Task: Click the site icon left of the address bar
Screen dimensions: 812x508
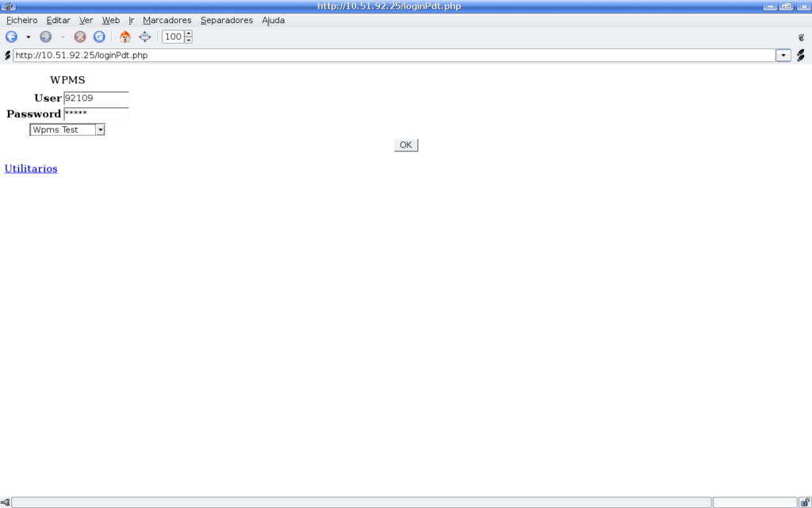Action: pyautogui.click(x=7, y=55)
